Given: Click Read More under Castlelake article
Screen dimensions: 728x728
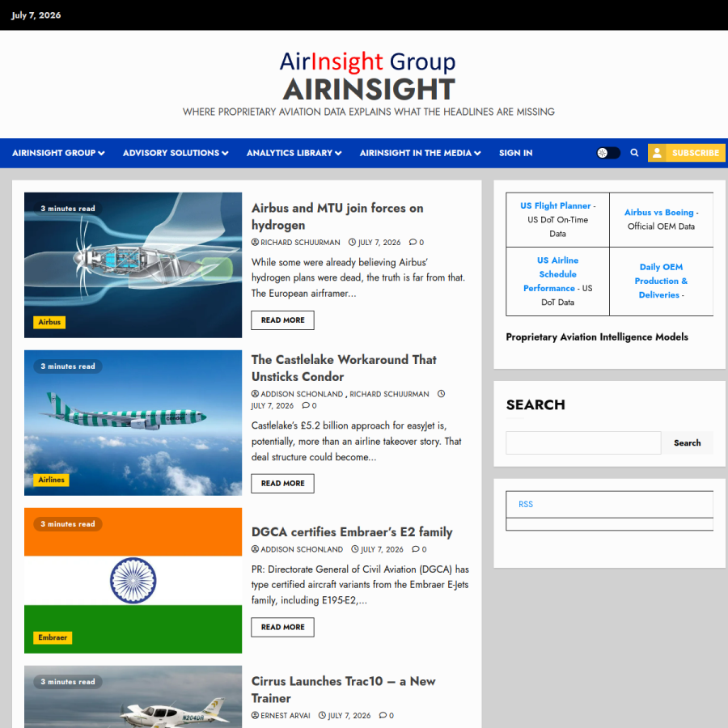Looking at the screenshot, I should click(x=283, y=484).
